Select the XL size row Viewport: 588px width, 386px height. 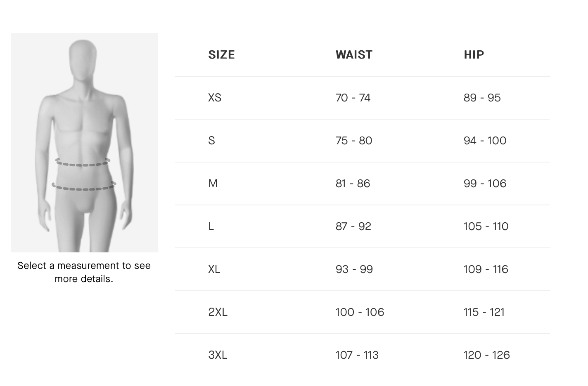pos(363,269)
